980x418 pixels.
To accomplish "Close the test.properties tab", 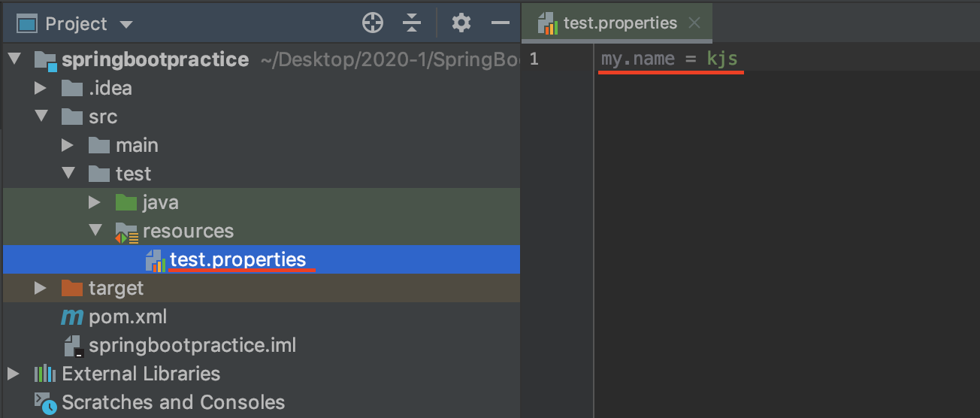I will click(x=694, y=23).
